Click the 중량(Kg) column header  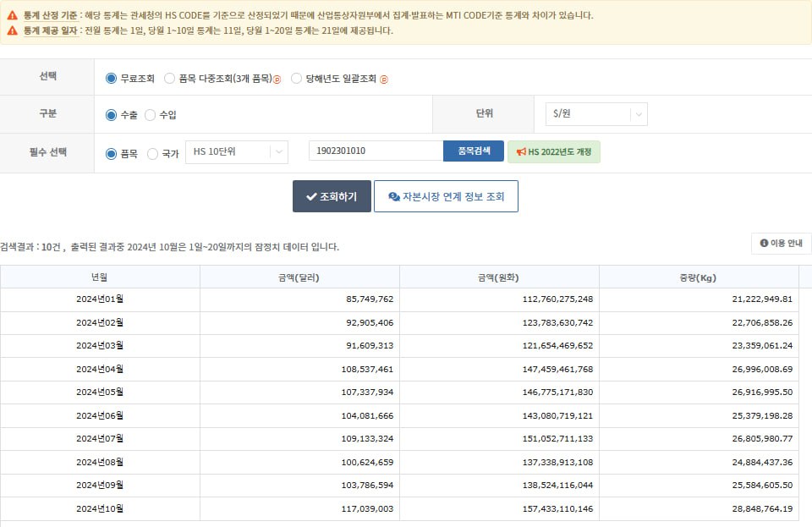pyautogui.click(x=700, y=277)
